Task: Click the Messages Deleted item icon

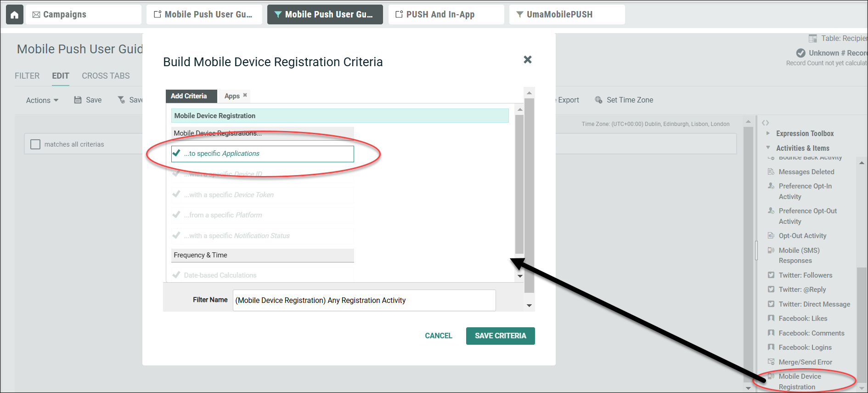Action: pyautogui.click(x=771, y=171)
